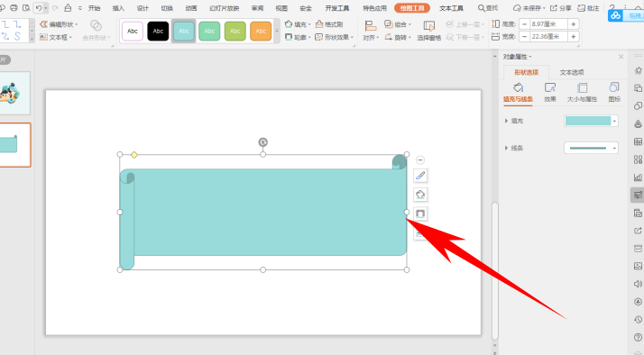Select the 绘图工具 tab
This screenshot has width=644, height=355.
click(412, 8)
